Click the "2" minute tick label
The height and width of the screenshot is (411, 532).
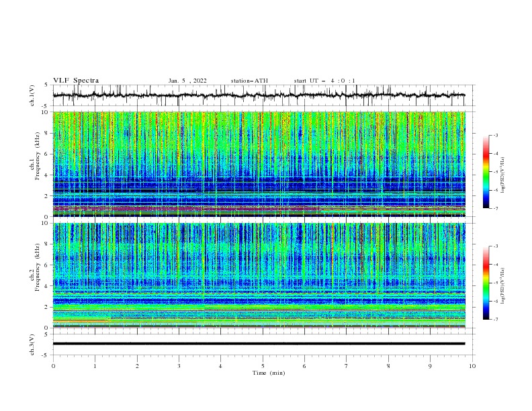[137, 366]
